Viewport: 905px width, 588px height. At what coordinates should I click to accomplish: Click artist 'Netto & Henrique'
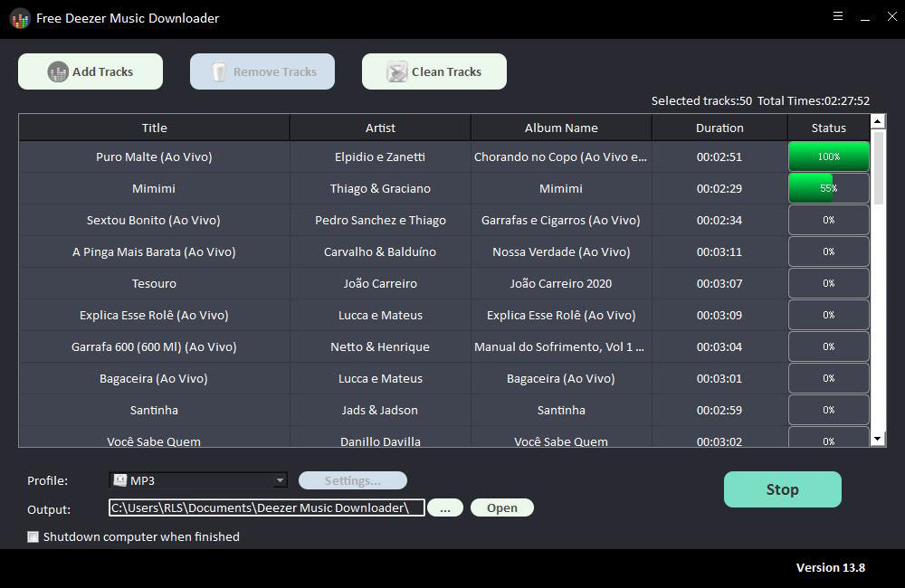(380, 346)
